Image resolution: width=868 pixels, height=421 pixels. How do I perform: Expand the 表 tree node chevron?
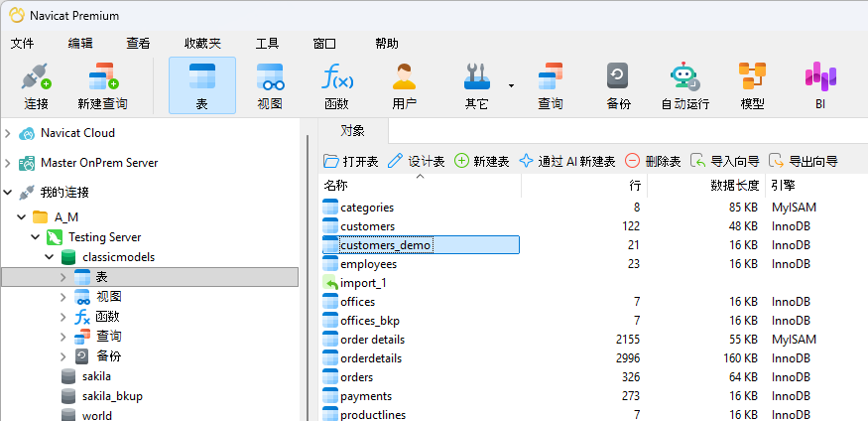63,277
